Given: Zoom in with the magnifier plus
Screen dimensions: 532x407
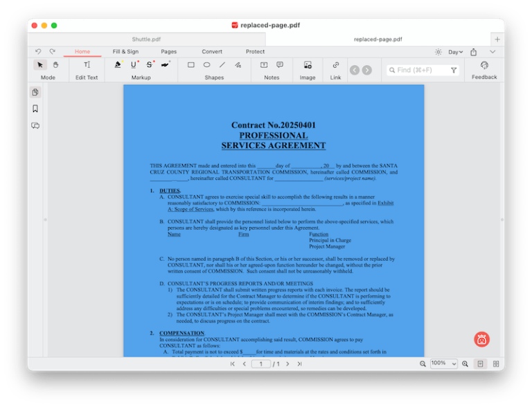Looking at the screenshot, I should [x=465, y=364].
